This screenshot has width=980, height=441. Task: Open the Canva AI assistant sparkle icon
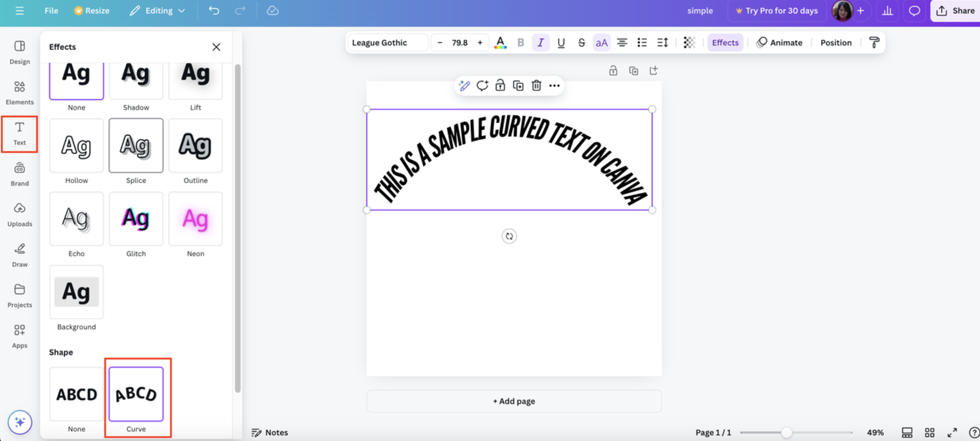click(x=20, y=422)
